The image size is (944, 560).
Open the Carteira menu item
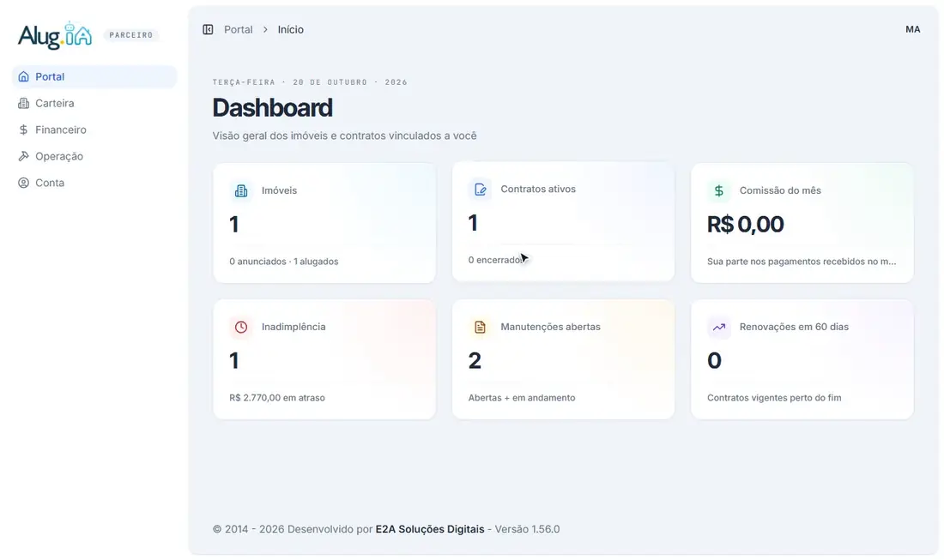click(x=94, y=103)
